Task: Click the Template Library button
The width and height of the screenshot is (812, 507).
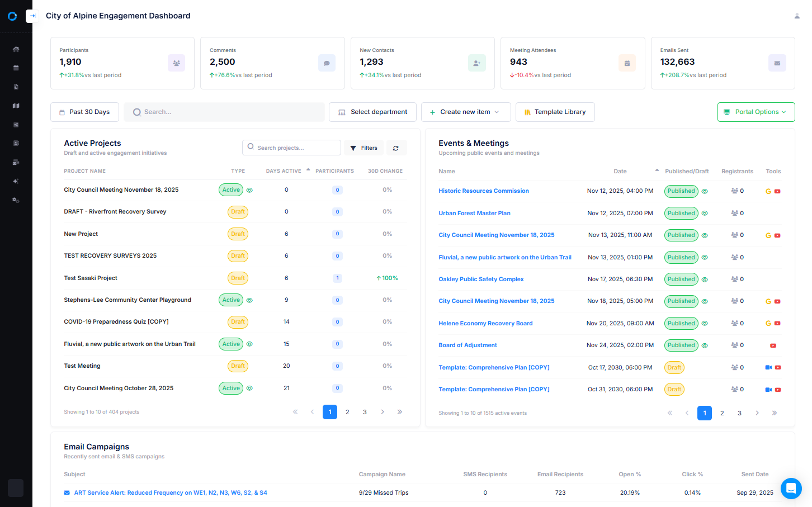Action: tap(555, 112)
